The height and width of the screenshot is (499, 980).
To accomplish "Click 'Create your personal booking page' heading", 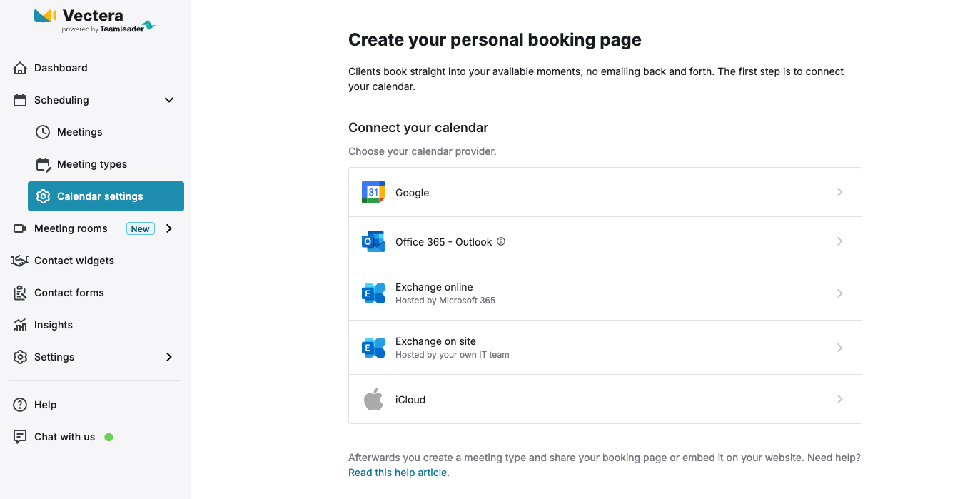I will (x=495, y=40).
